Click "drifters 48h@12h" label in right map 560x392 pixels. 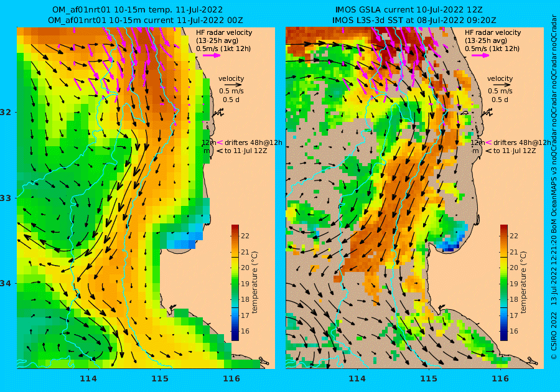[x=522, y=142]
